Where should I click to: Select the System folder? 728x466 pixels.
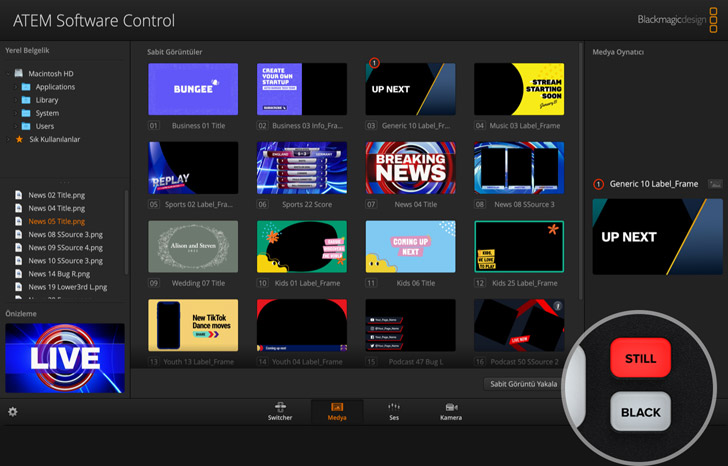coord(46,113)
